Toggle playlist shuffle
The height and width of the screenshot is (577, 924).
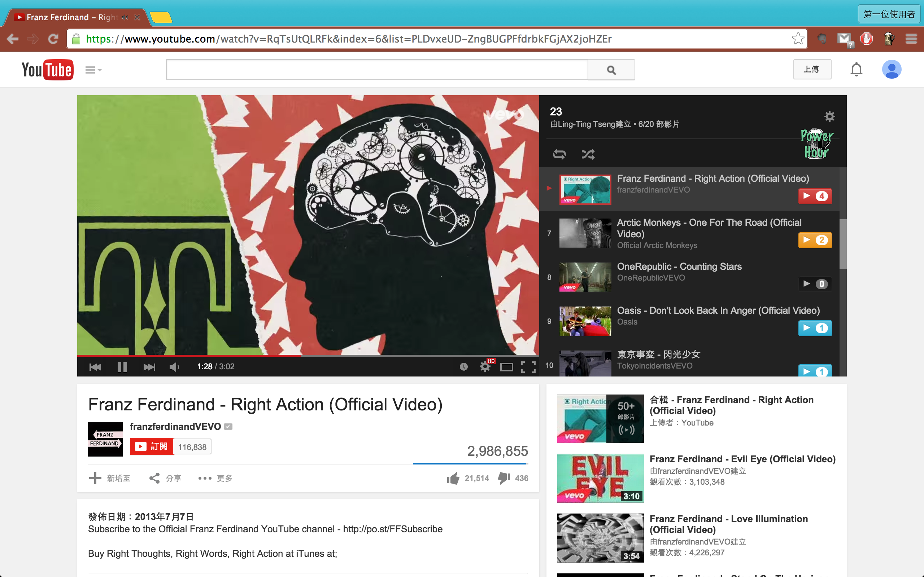pyautogui.click(x=588, y=154)
